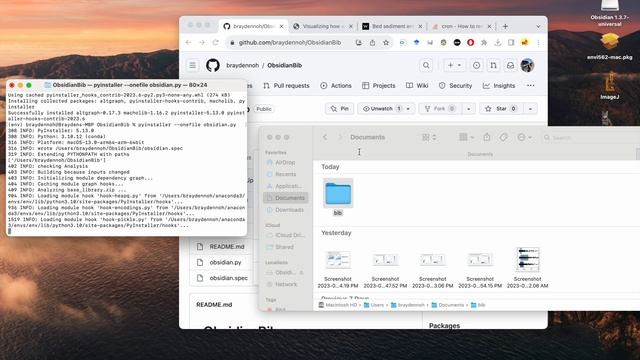The width and height of the screenshot is (640, 360).
Task: Click the GitHub profile avatar
Action: [527, 65]
